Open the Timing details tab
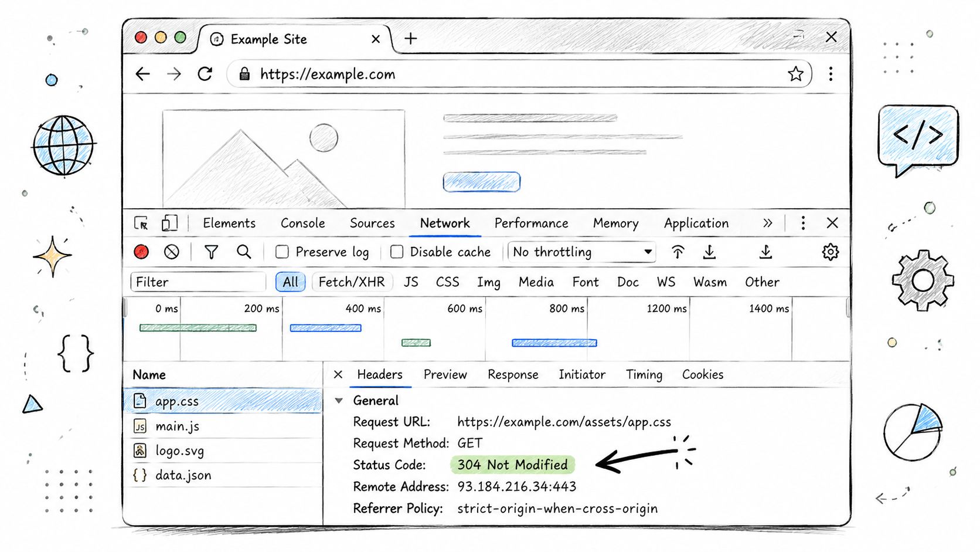Image resolution: width=980 pixels, height=552 pixels. [x=644, y=374]
